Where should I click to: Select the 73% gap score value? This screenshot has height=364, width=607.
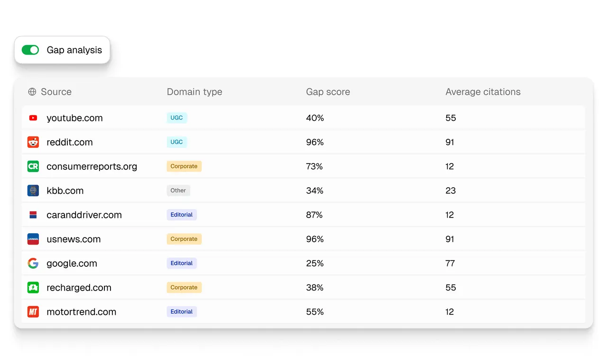tap(314, 166)
